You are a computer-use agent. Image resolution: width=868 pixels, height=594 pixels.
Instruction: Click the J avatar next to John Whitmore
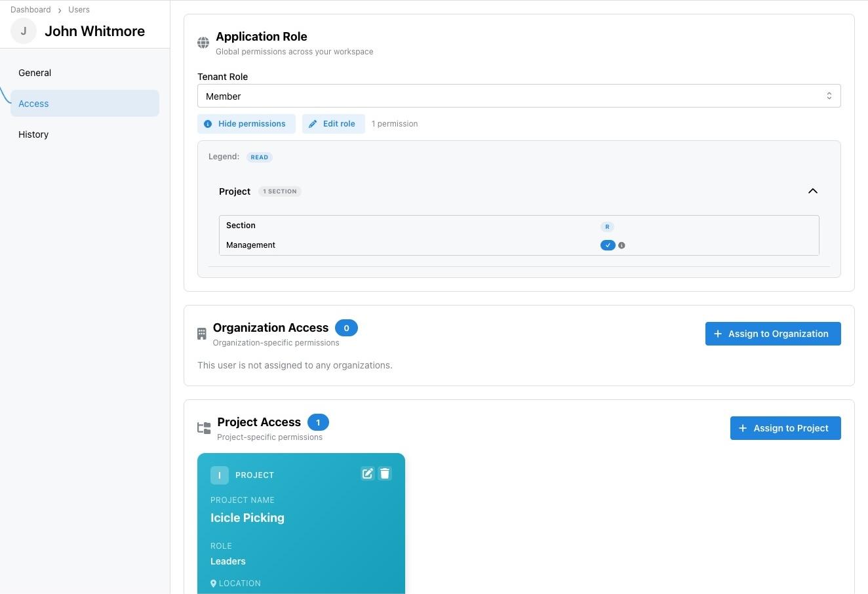pos(23,30)
